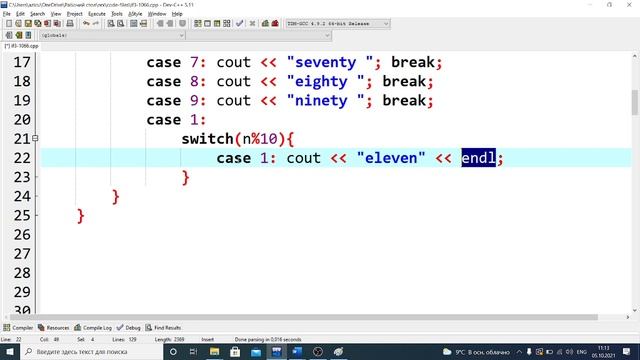
Task: Switch to the Find Results tab
Action: pyautogui.click(x=163, y=328)
